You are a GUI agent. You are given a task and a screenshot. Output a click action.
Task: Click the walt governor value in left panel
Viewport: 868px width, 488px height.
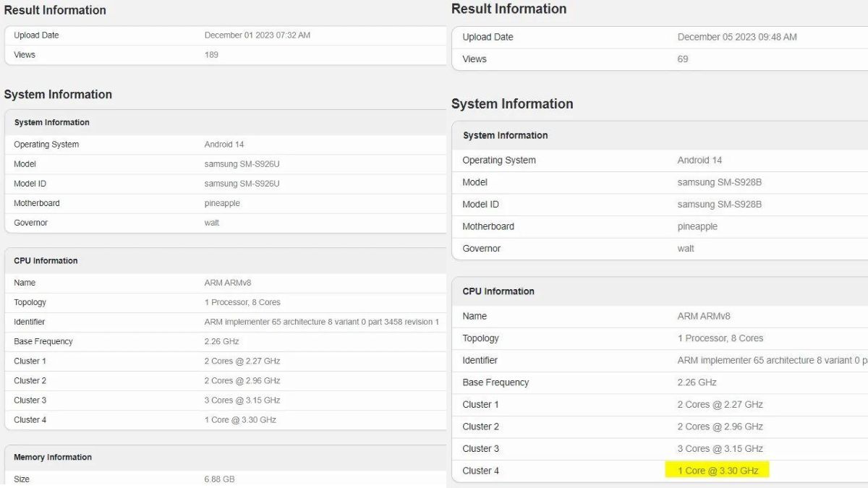(212, 223)
